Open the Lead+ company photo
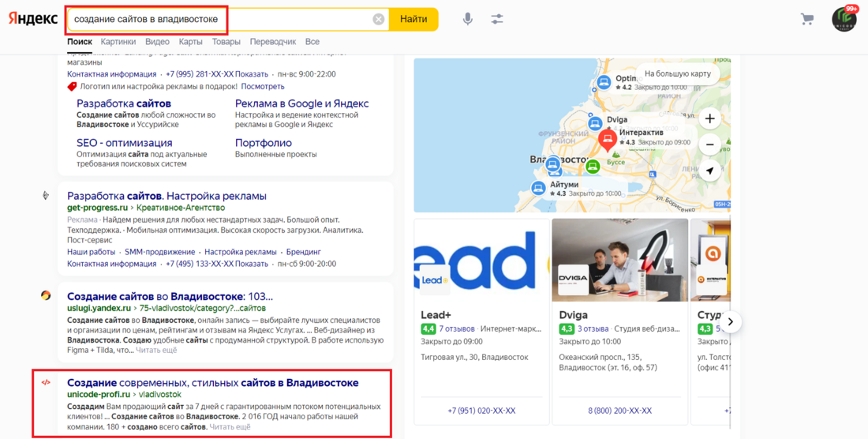The image size is (868, 439). [481, 261]
